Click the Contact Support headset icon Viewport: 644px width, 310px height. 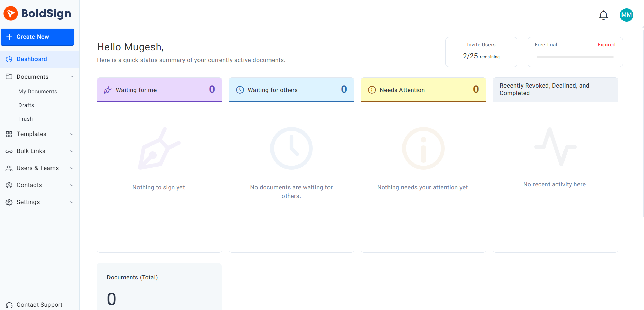(9, 305)
